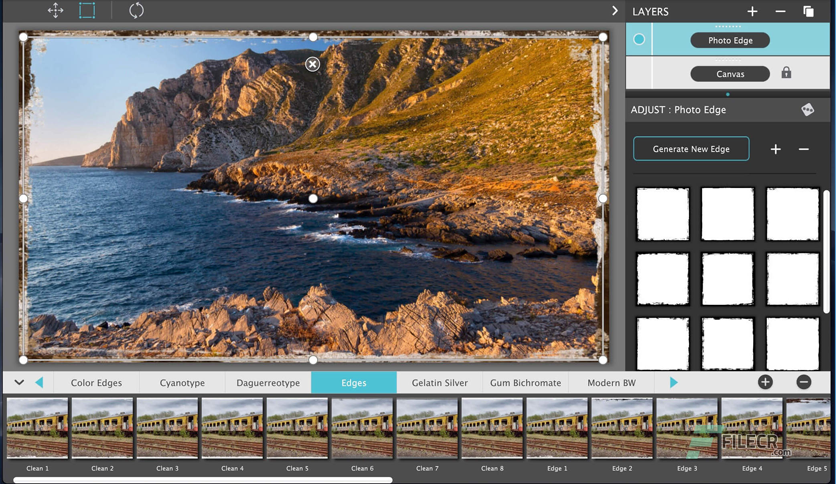The image size is (836, 484).
Task: Click the presets horizontal scrollbar
Action: pyautogui.click(x=203, y=480)
